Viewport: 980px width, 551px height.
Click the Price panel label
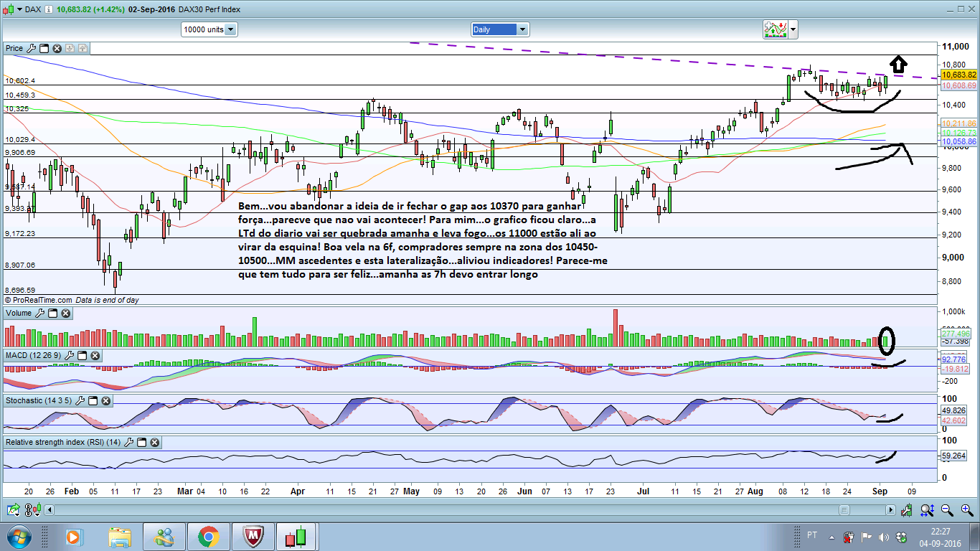pyautogui.click(x=14, y=49)
